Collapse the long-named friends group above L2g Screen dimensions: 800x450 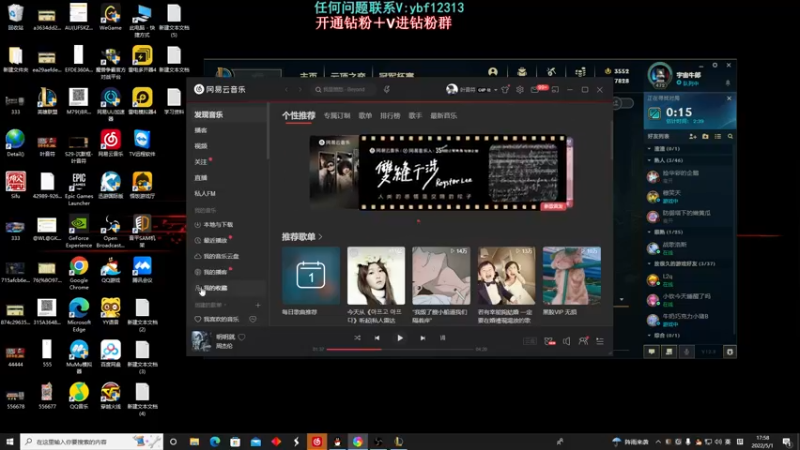[649, 264]
